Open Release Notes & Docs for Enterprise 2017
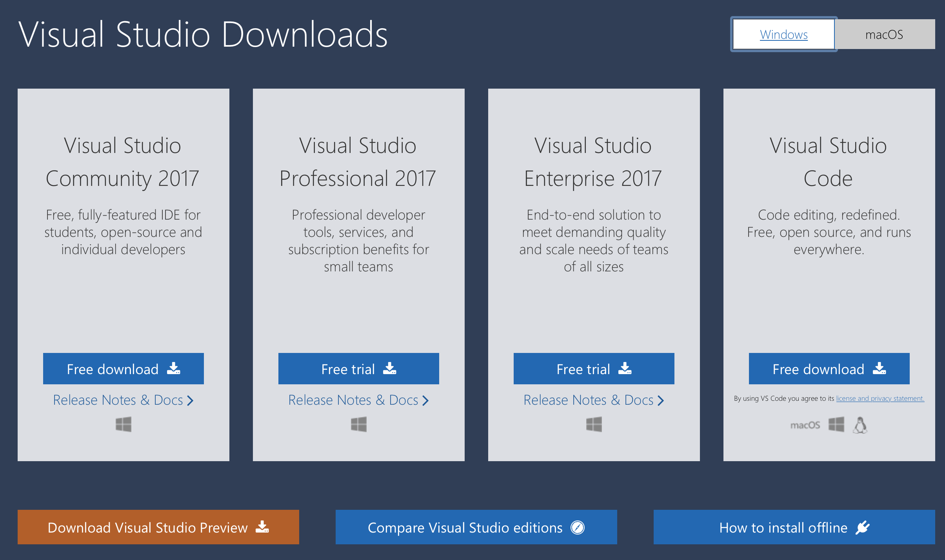This screenshot has height=560, width=945. pyautogui.click(x=594, y=400)
